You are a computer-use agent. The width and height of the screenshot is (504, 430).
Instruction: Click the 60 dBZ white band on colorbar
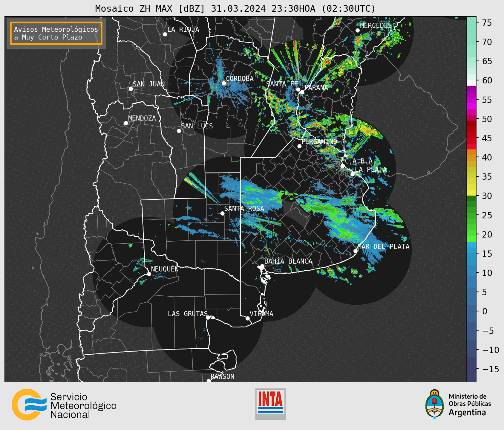pos(471,83)
